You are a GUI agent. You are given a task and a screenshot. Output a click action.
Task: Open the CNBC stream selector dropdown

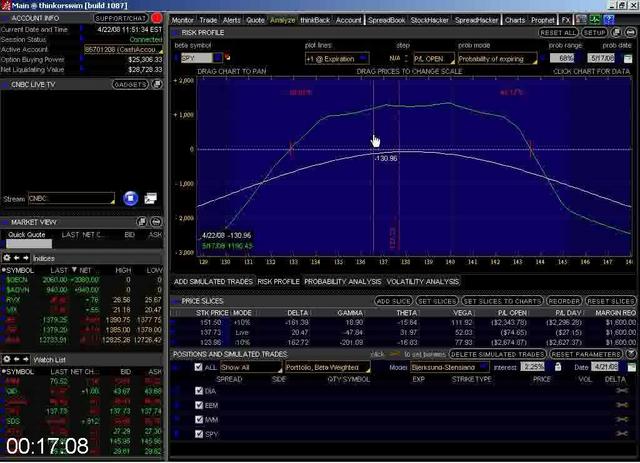(71, 198)
